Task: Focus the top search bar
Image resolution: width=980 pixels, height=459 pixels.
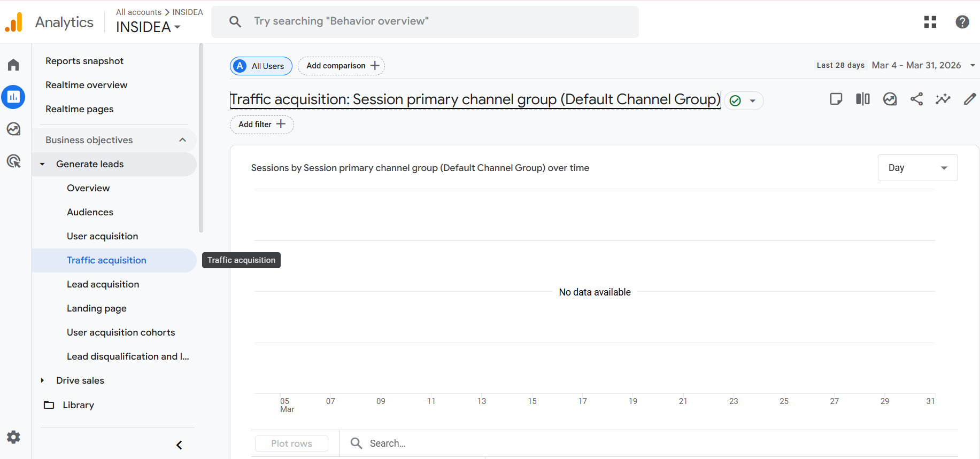Action: click(425, 22)
